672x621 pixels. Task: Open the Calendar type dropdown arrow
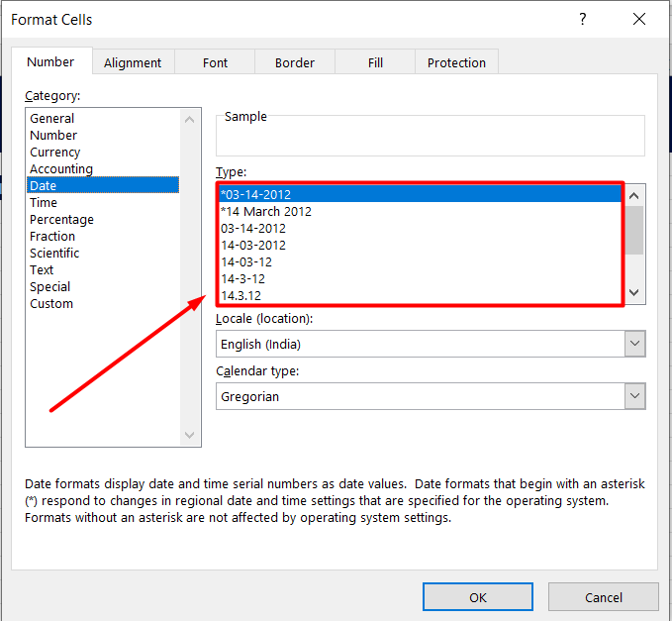click(x=634, y=396)
